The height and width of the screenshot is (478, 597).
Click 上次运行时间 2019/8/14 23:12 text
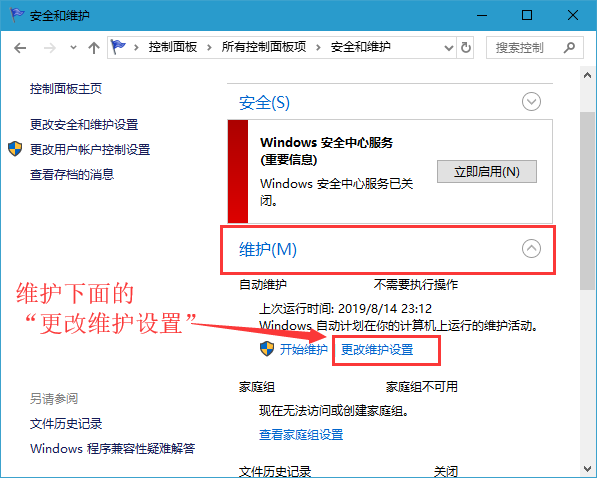(x=345, y=309)
